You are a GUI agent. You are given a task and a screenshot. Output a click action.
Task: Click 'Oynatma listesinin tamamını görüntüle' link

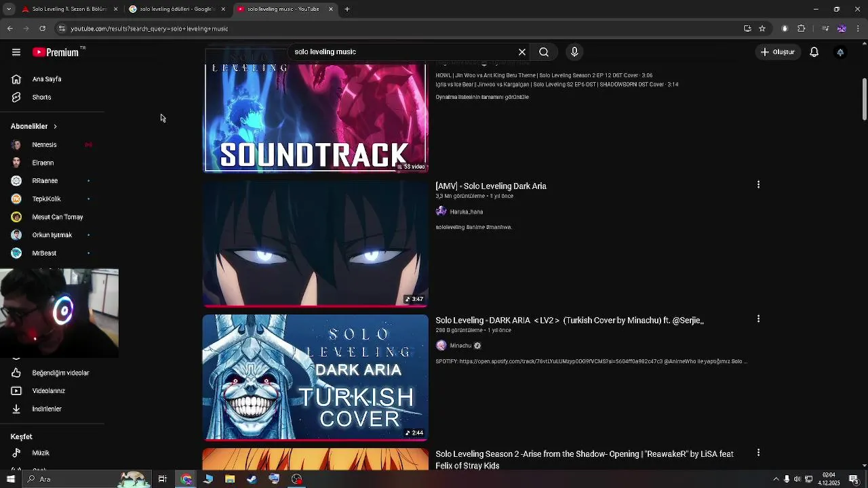tap(482, 98)
